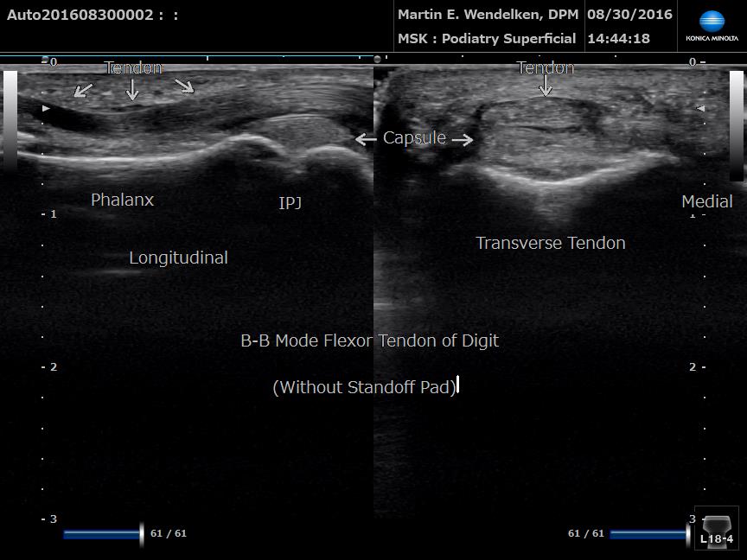This screenshot has width=747, height=560.
Task: Select the arrow left of Capsule label
Action: [x=366, y=138]
